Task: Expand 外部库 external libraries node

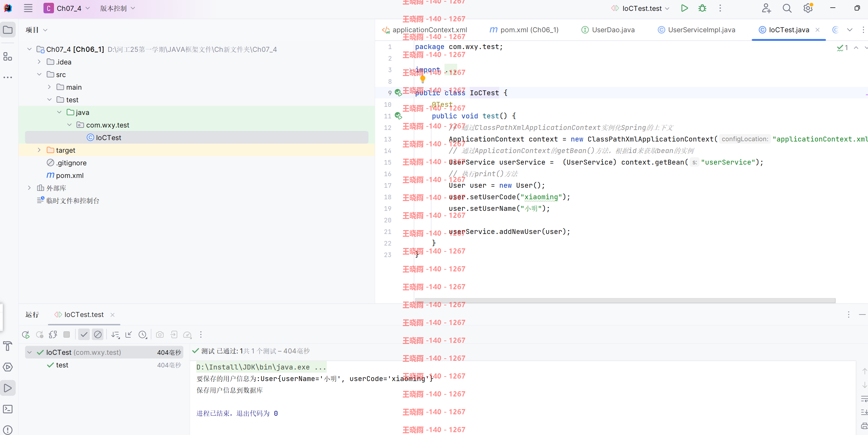Action: (x=29, y=188)
